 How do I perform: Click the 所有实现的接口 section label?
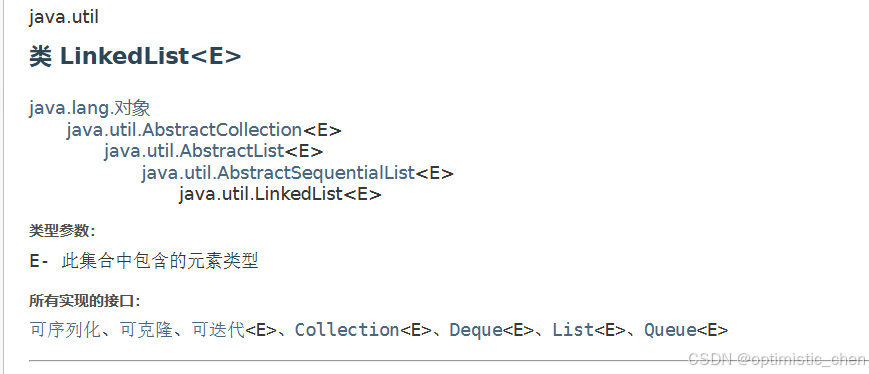point(85,301)
